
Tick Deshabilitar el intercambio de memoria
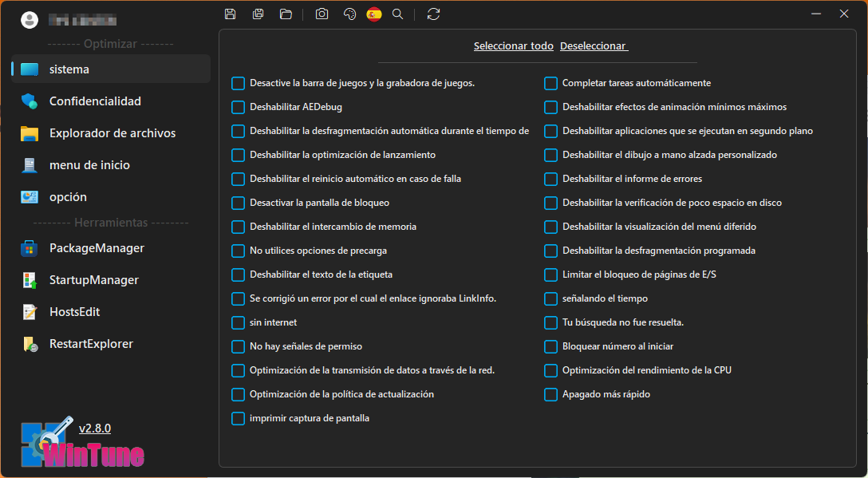(238, 227)
